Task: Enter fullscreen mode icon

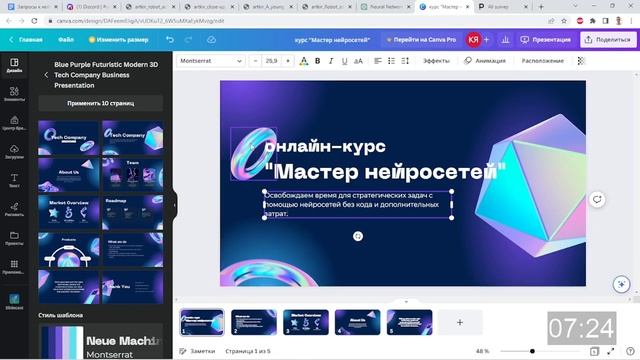Action: click(x=611, y=351)
